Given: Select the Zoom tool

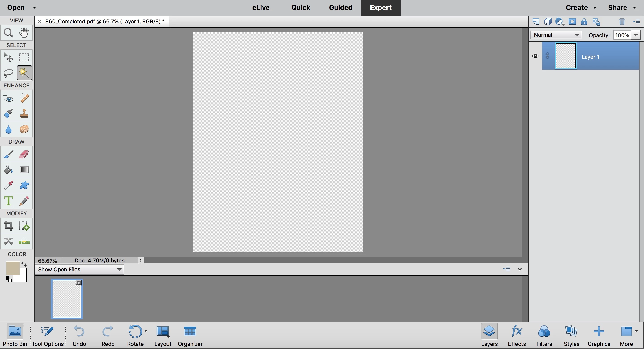Looking at the screenshot, I should point(8,33).
